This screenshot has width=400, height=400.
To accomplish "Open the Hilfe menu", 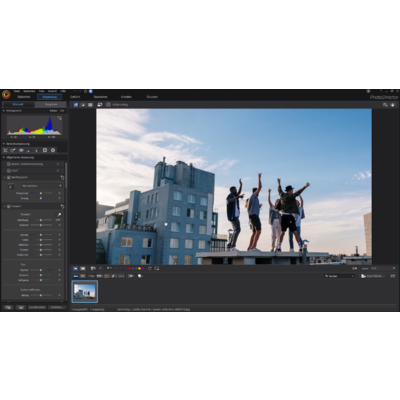I will [63, 91].
